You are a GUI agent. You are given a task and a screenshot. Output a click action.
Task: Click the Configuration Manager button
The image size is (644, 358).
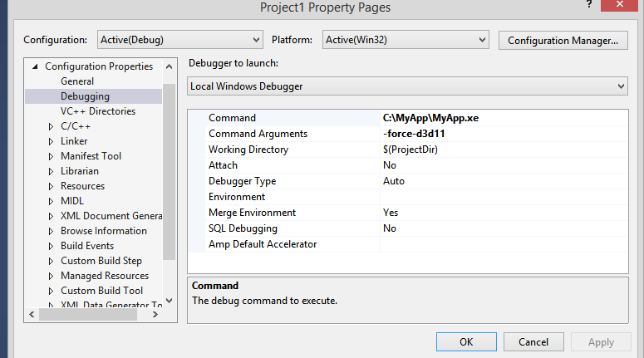pyautogui.click(x=563, y=40)
